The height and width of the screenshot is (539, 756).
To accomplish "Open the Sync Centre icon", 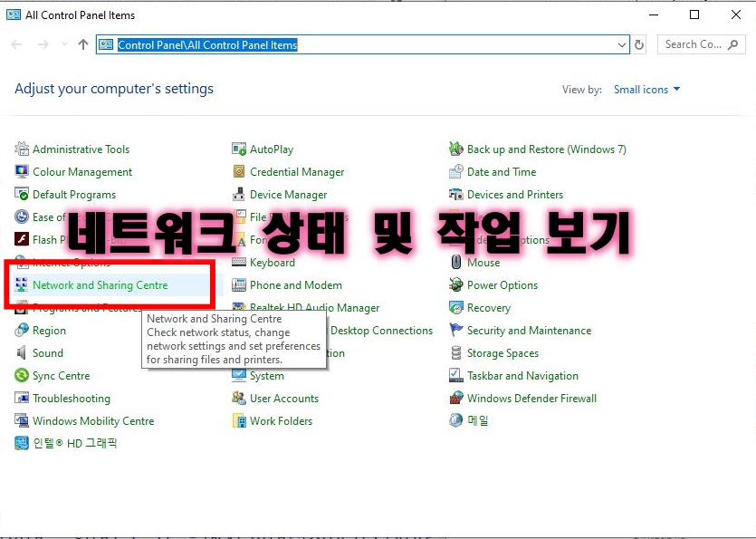I will point(22,375).
